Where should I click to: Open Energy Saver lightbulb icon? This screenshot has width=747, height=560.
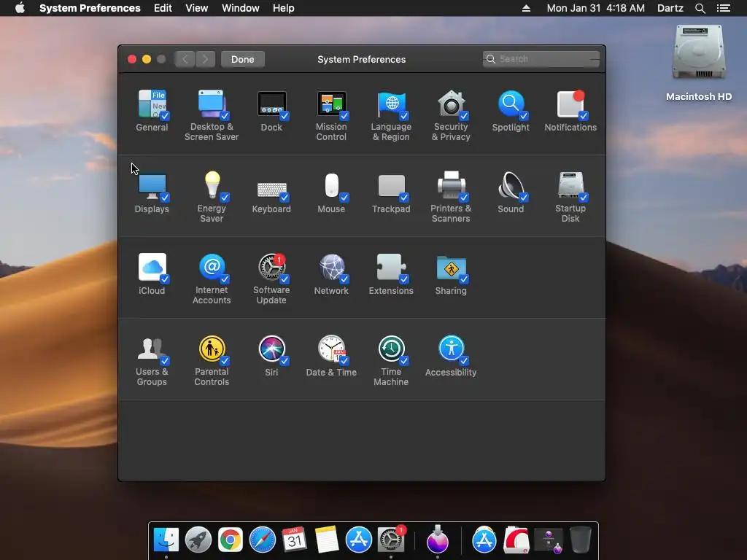(x=212, y=184)
